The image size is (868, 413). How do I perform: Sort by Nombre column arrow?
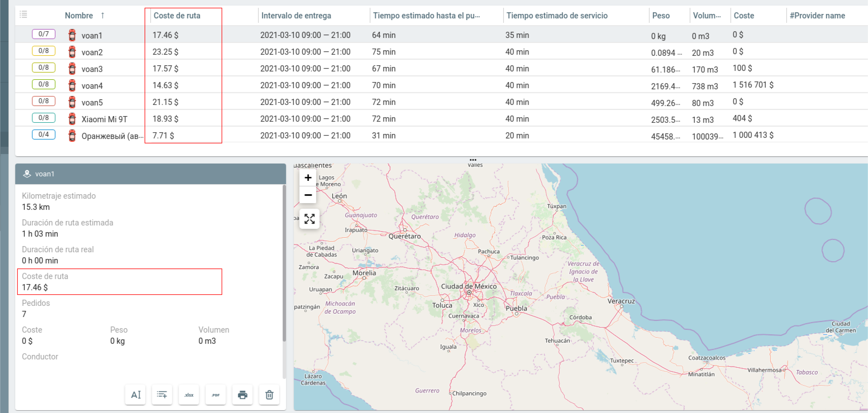coord(102,16)
